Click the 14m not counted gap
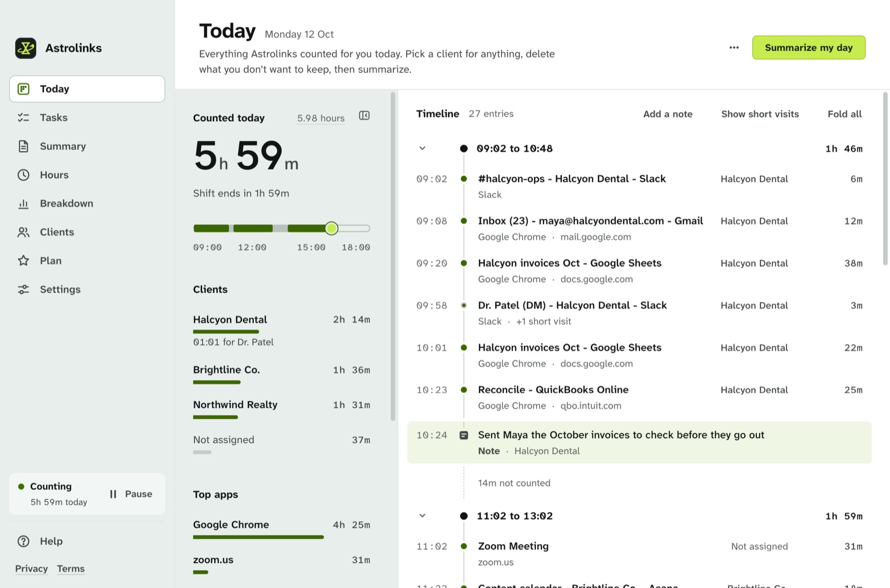Image resolution: width=890 pixels, height=588 pixels. click(514, 483)
